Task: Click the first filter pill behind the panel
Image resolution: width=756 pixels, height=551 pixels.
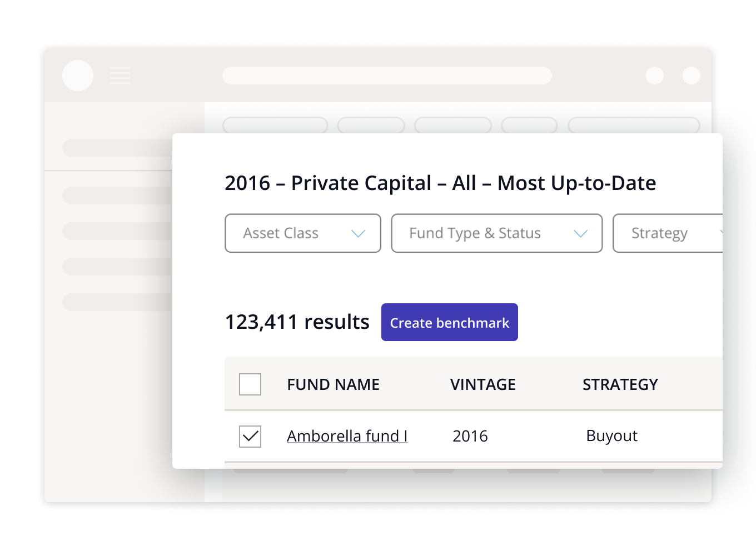Action: pyautogui.click(x=275, y=126)
